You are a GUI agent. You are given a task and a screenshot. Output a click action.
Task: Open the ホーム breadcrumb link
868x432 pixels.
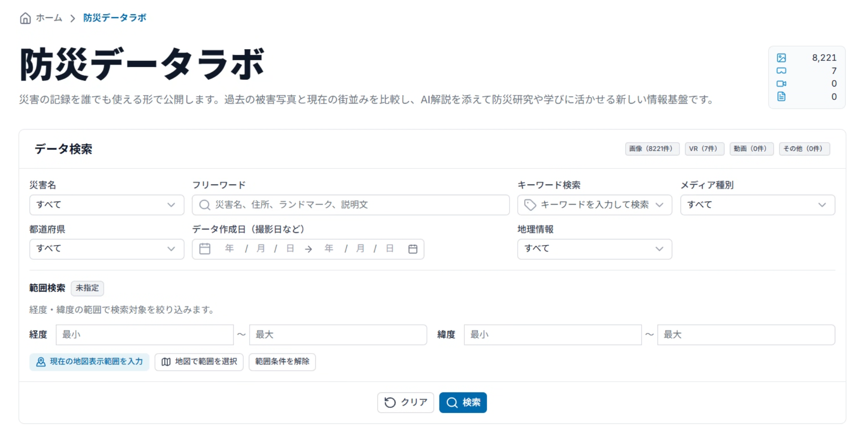pyautogui.click(x=49, y=18)
